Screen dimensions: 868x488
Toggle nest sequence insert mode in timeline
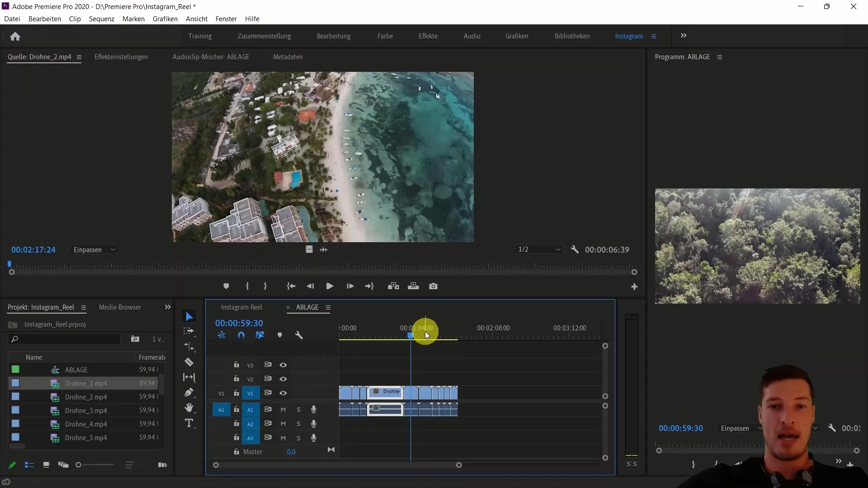[222, 335]
